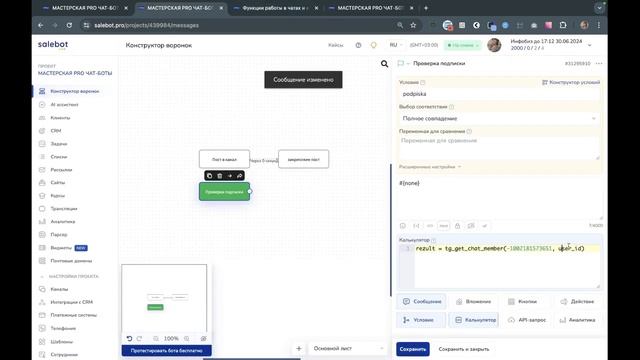640x360 pixels.
Task: Switch to the API-запрос tab
Action: (x=527, y=320)
